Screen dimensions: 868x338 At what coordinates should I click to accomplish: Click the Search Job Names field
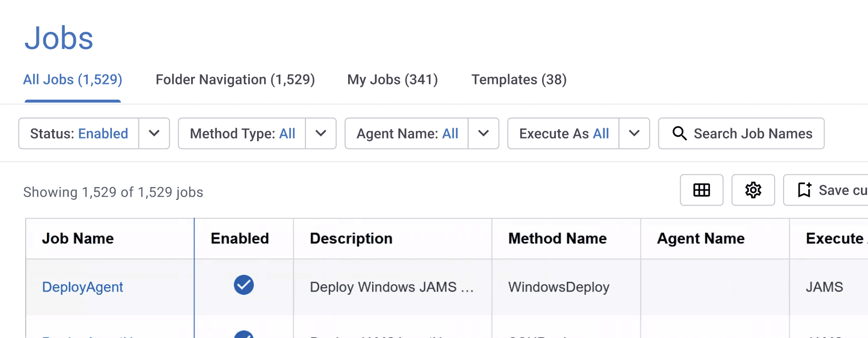pyautogui.click(x=741, y=133)
